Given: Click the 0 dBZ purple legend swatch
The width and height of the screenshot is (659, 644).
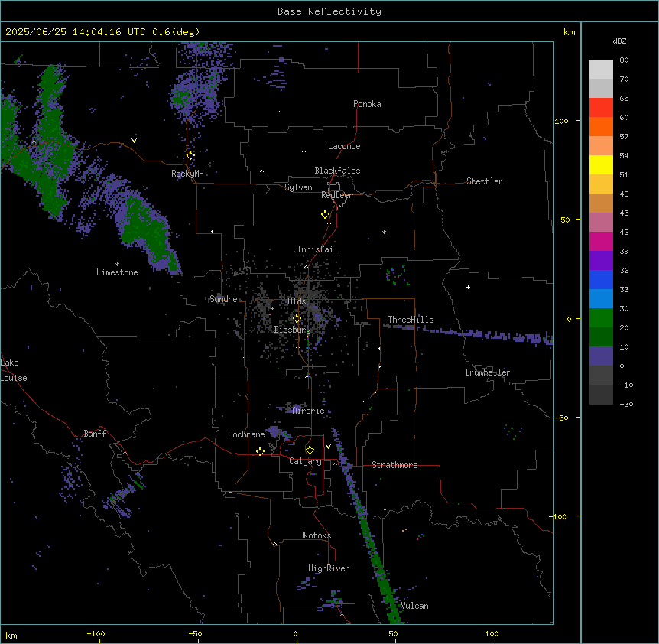Looking at the screenshot, I should point(601,356).
